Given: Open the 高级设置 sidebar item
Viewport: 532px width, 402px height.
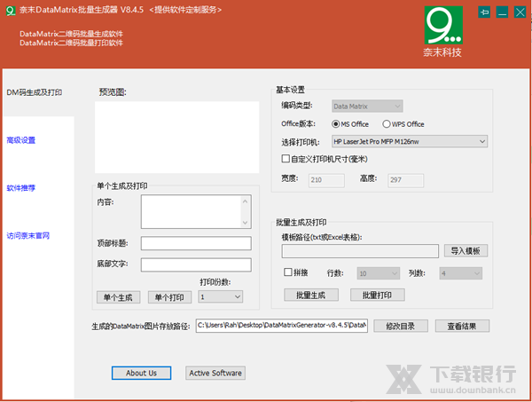Looking at the screenshot, I should coord(21,140).
